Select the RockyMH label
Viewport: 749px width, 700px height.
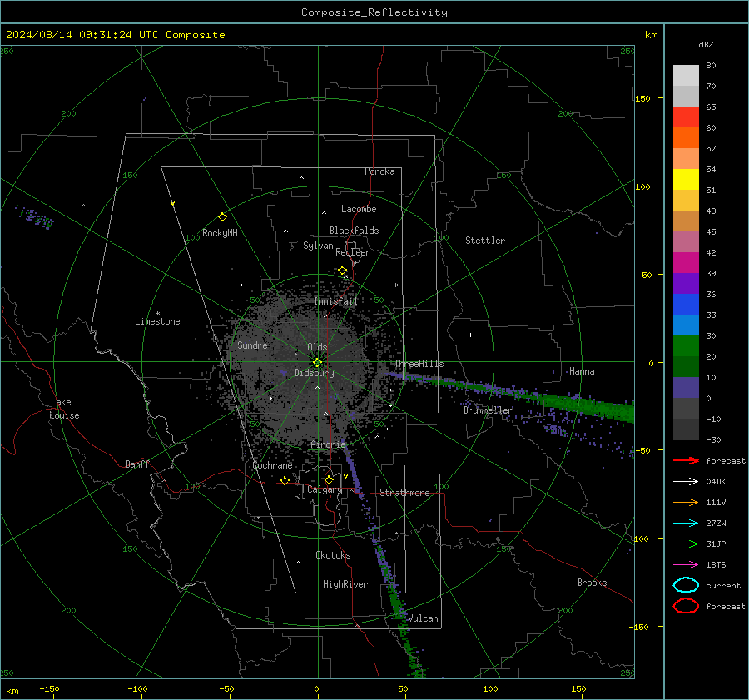pos(220,233)
